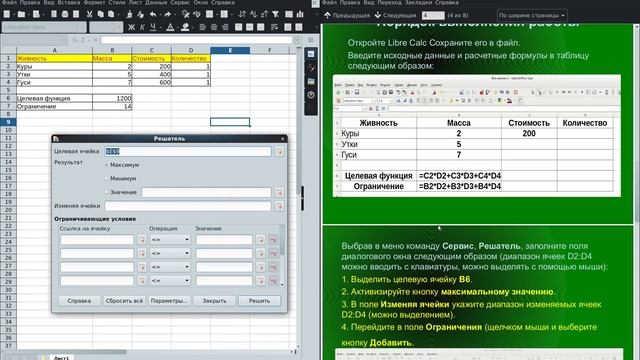The height and width of the screenshot is (360, 640).
Task: Click the Изменяя ячейки input field
Action: [188, 206]
